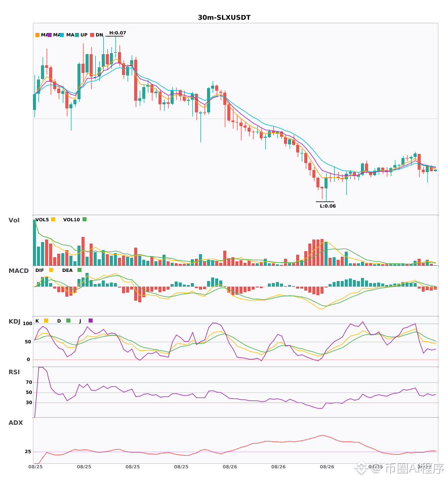Click the green DEA legend swatch
Viewport: 448px width, 481px height.
[79, 270]
